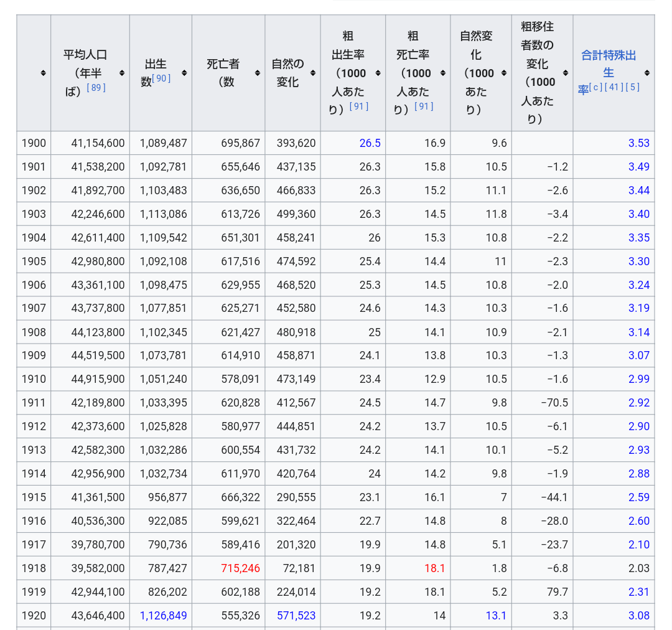Image resolution: width=672 pixels, height=630 pixels.
Task: Click fertility rate 3.40 for 1903
Action: click(639, 214)
